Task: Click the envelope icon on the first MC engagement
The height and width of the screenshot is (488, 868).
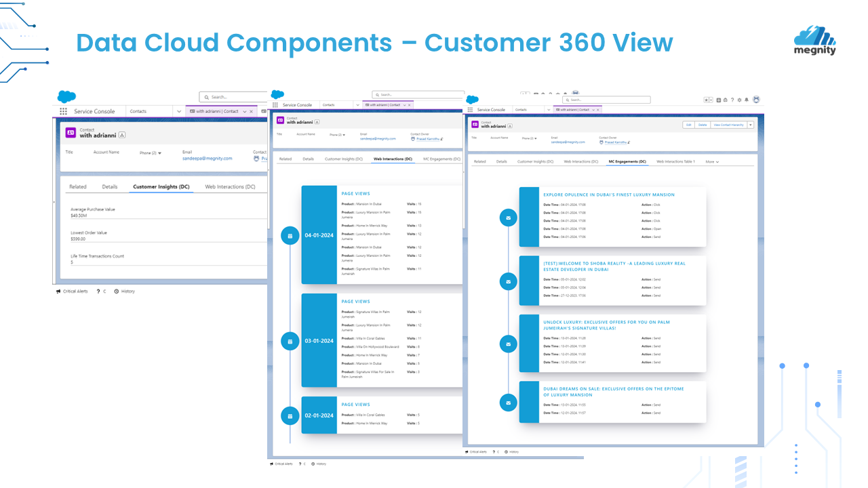Action: [x=508, y=218]
